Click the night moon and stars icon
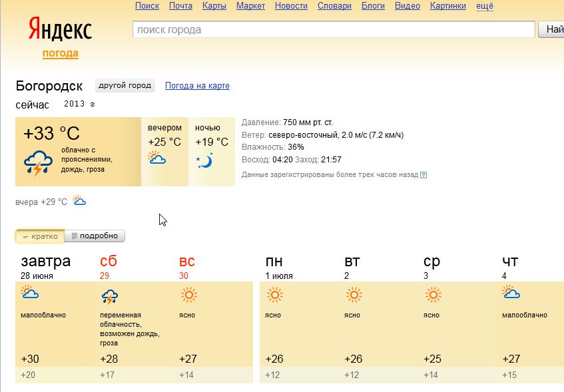This screenshot has height=392, width=564. 204,160
